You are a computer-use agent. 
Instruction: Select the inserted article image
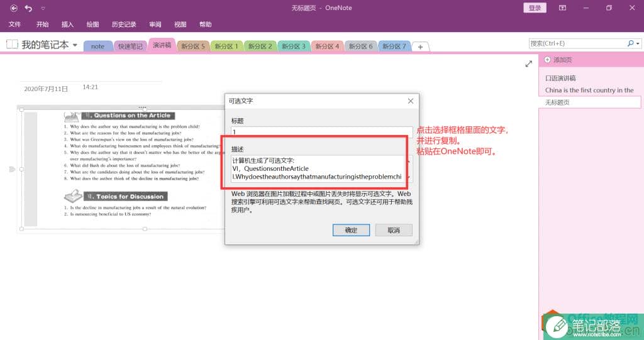[x=123, y=168]
